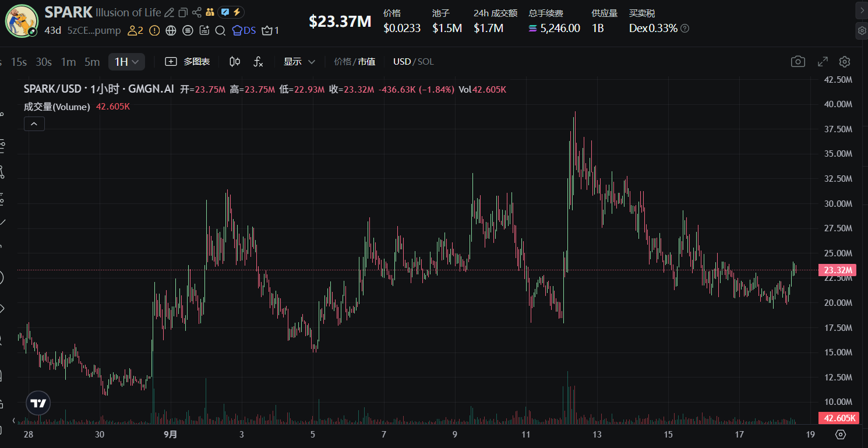Take a chart snapshot with the camera icon
Image resolution: width=868 pixels, height=448 pixels.
798,62
